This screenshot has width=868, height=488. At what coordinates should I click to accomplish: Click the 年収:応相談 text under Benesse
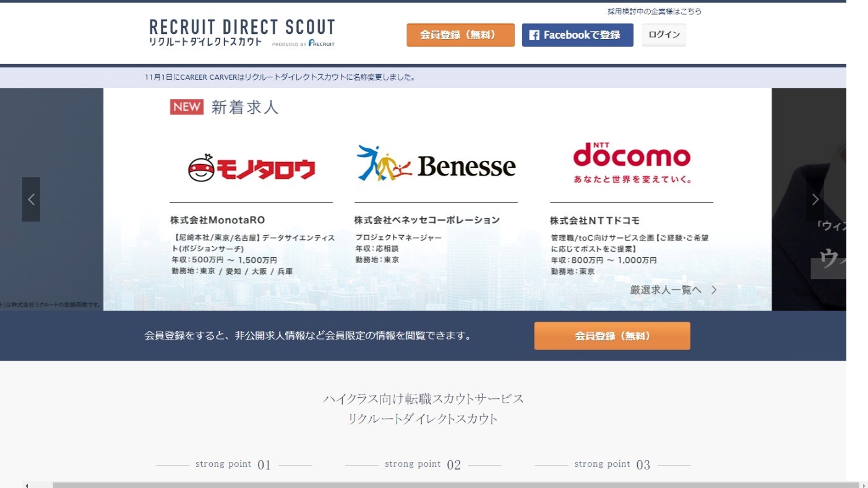coord(377,249)
